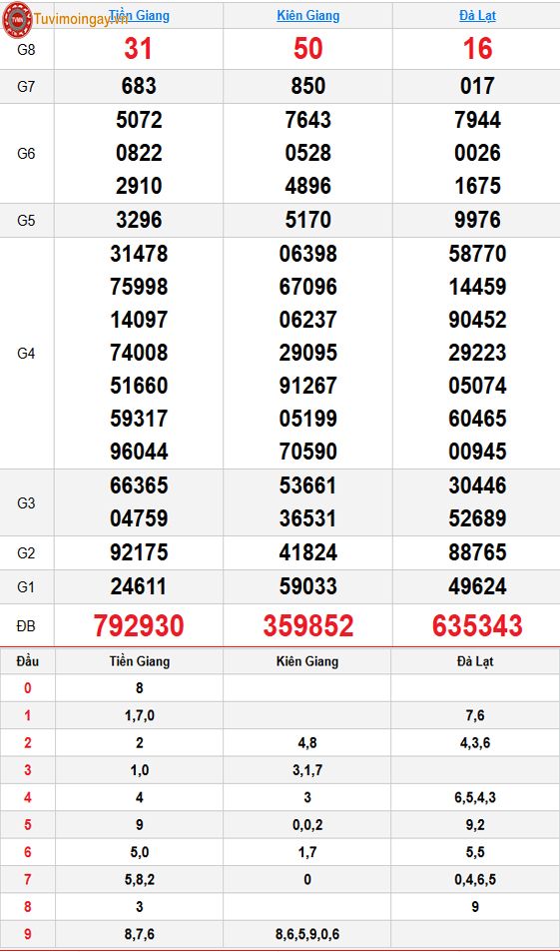Click tail digits 4,3,6 in Đầu 2 row
This screenshot has width=560, height=952.
[475, 743]
